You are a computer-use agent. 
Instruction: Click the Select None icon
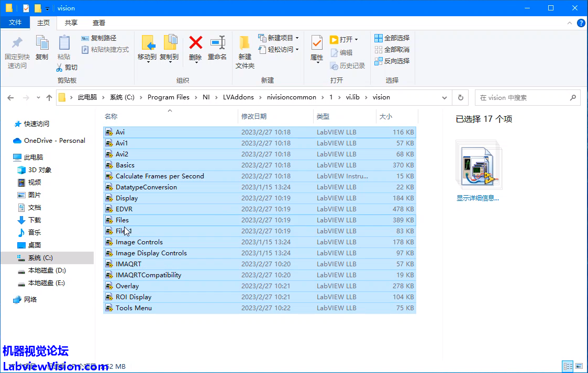(379, 49)
